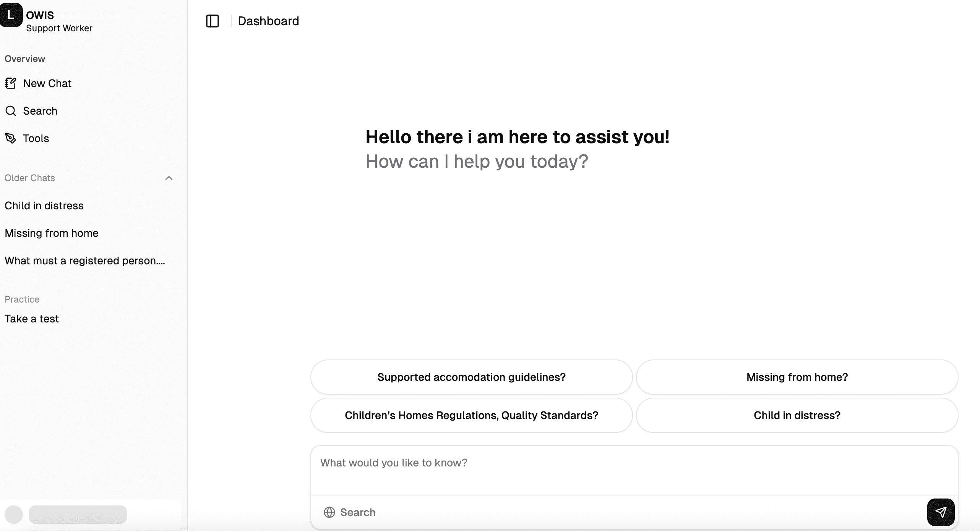Open the What must a registered person chat

[x=84, y=261]
